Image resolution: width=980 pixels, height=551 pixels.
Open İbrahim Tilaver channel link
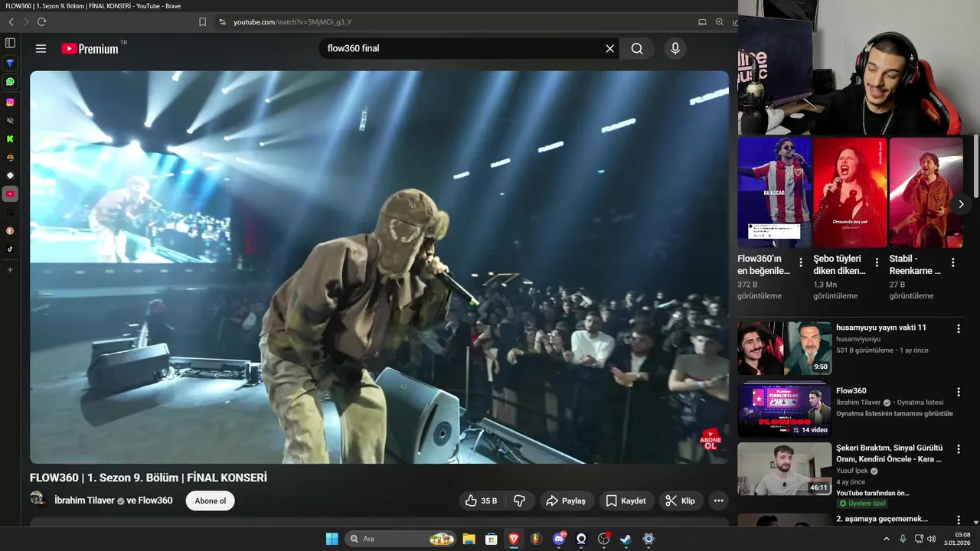(x=84, y=500)
